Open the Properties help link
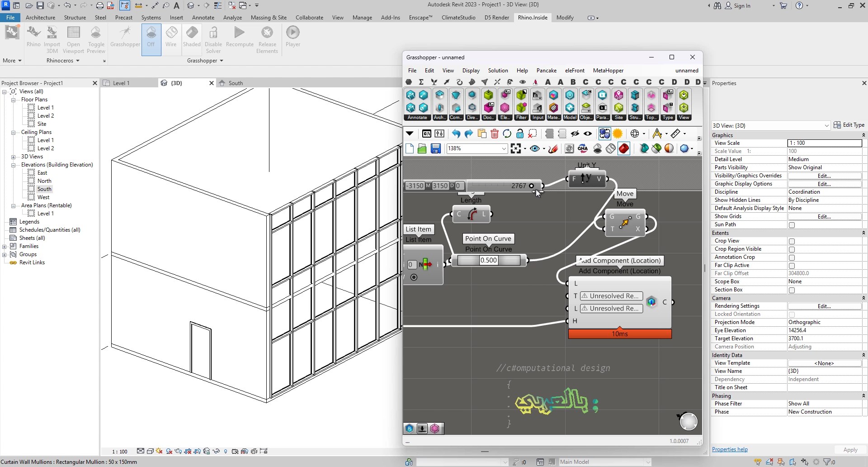This screenshot has height=467, width=868. click(x=730, y=449)
